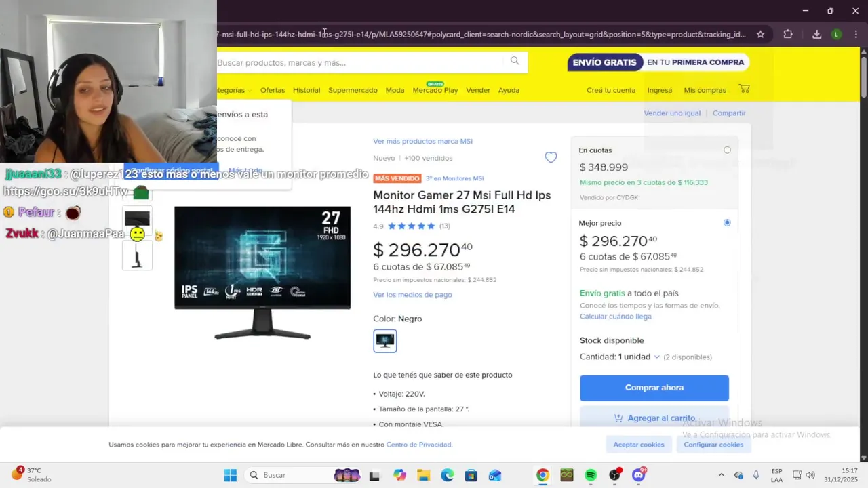Click 'Aceptar cookies' button

639,445
